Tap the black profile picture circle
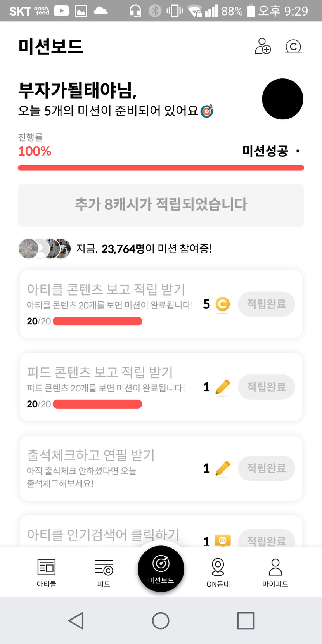The height and width of the screenshot is (644, 322). pos(282,99)
